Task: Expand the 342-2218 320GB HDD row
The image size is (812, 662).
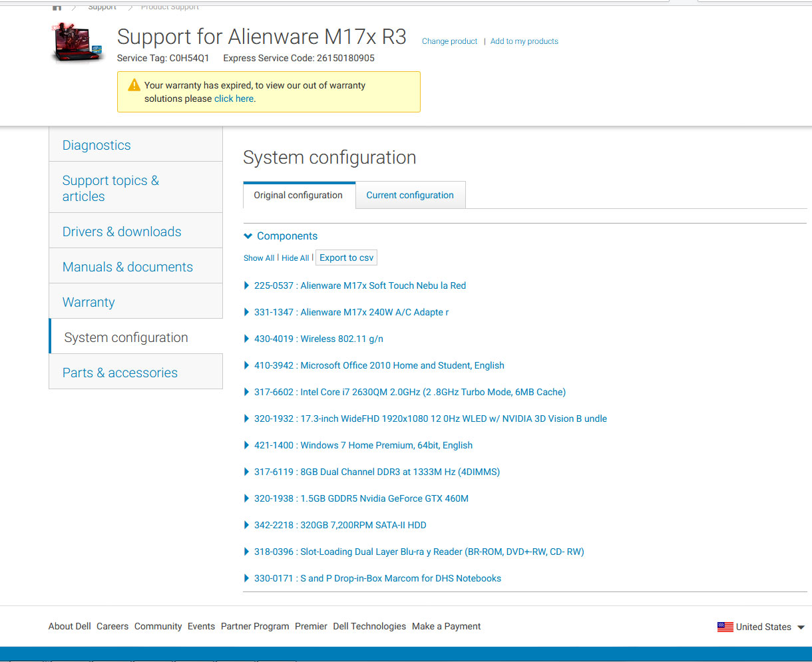Action: pyautogui.click(x=247, y=525)
